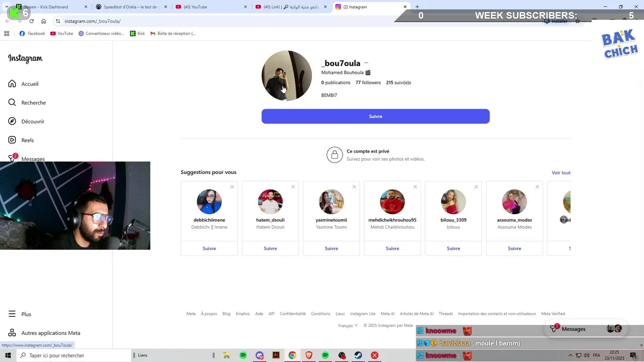Open File Explorer from taskbar
Viewport: 644px width, 362px height.
tap(226, 355)
